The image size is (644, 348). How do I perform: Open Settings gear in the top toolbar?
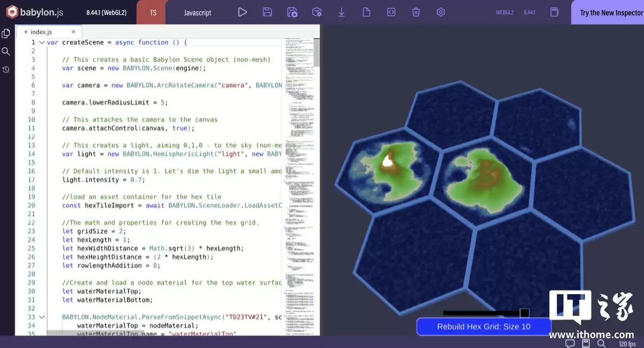[441, 12]
